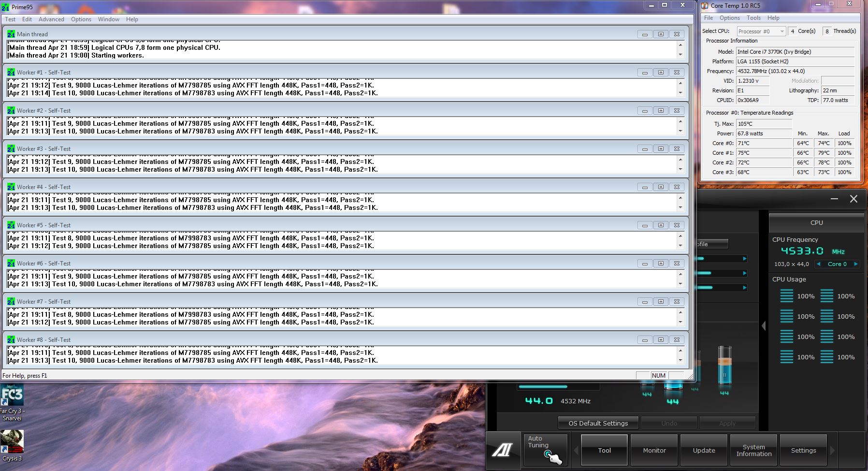Open the Tool tab in AI Suite
Screen dimensions: 868x471
pos(604,450)
